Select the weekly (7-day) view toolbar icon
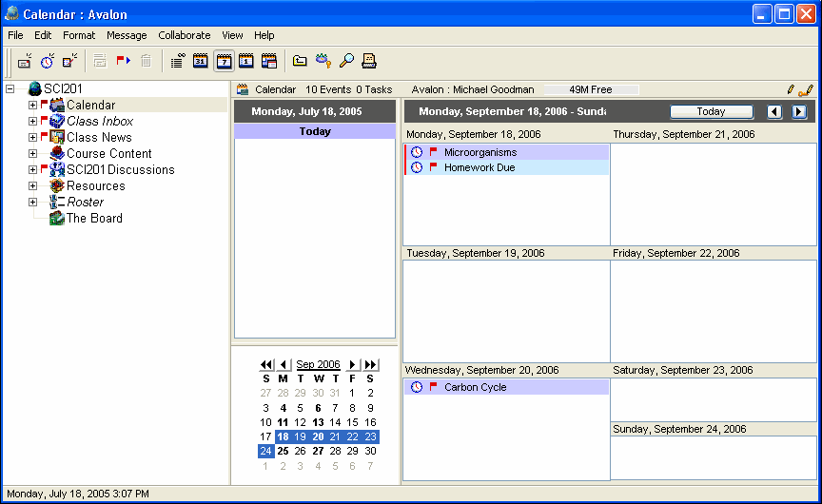 (224, 61)
